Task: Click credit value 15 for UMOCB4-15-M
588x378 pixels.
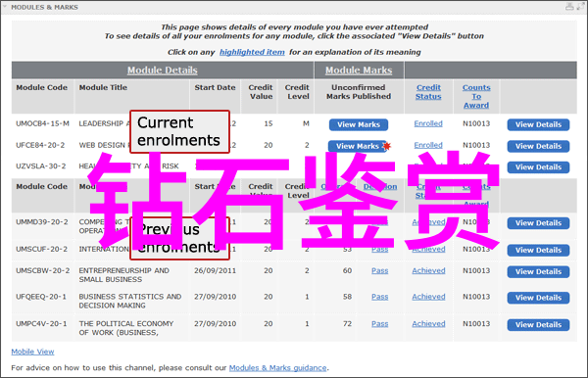Action: coord(269,123)
